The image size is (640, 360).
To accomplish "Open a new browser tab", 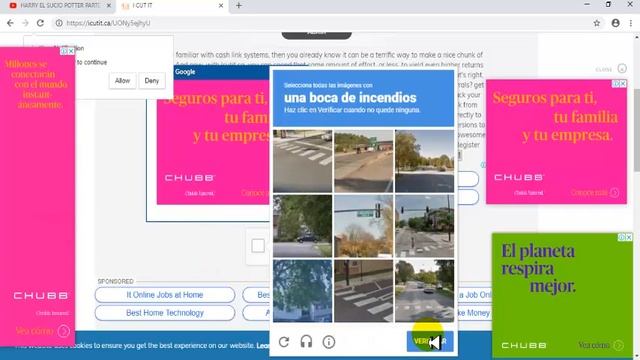I will click(x=239, y=6).
